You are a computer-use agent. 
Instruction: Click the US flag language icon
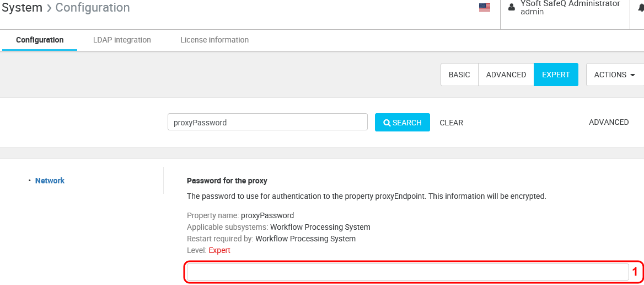(484, 7)
